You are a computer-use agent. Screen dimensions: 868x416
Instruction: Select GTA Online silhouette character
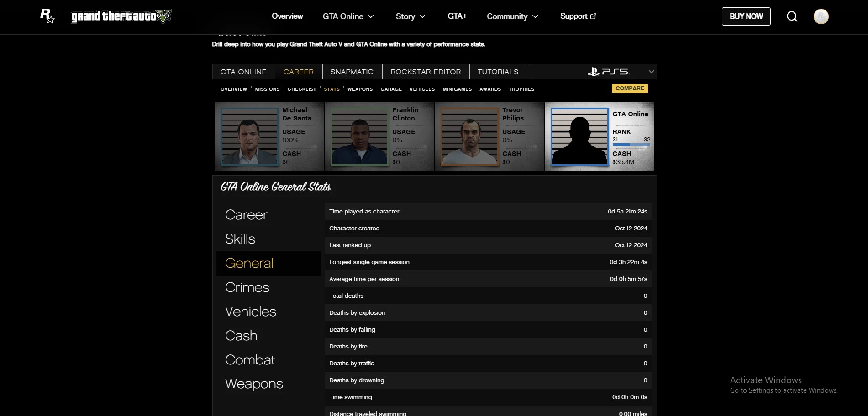(579, 136)
